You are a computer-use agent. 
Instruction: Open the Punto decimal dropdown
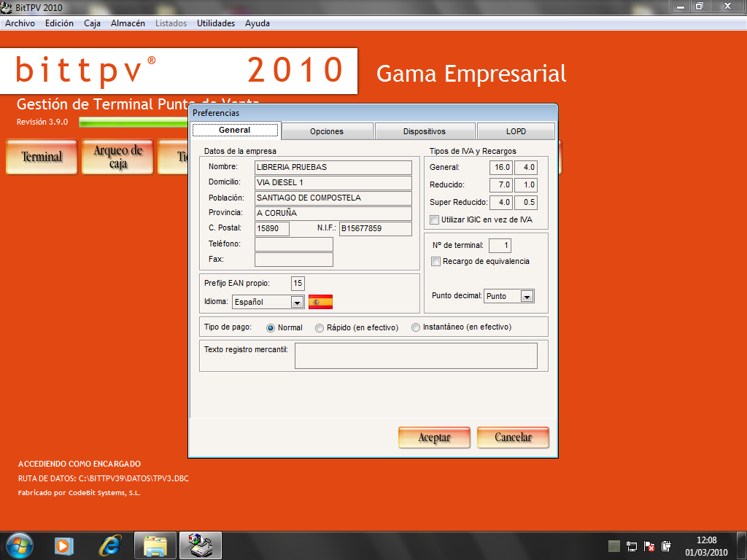point(527,297)
